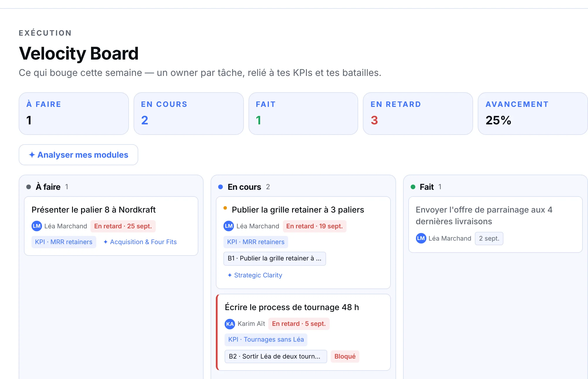588x379 pixels.
Task: Click the LM avatar on the parrainage task
Action: (x=421, y=238)
